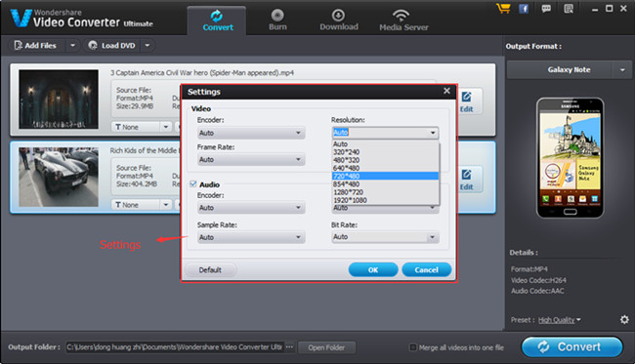This screenshot has width=635, height=364.
Task: Open subtitle dropdown for Rich Kids video
Action: [x=165, y=205]
